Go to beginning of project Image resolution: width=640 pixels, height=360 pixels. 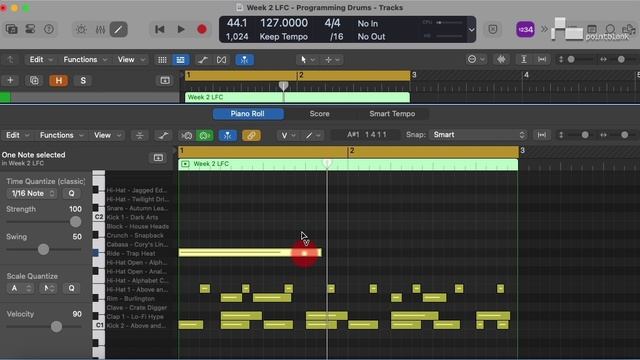160,29
